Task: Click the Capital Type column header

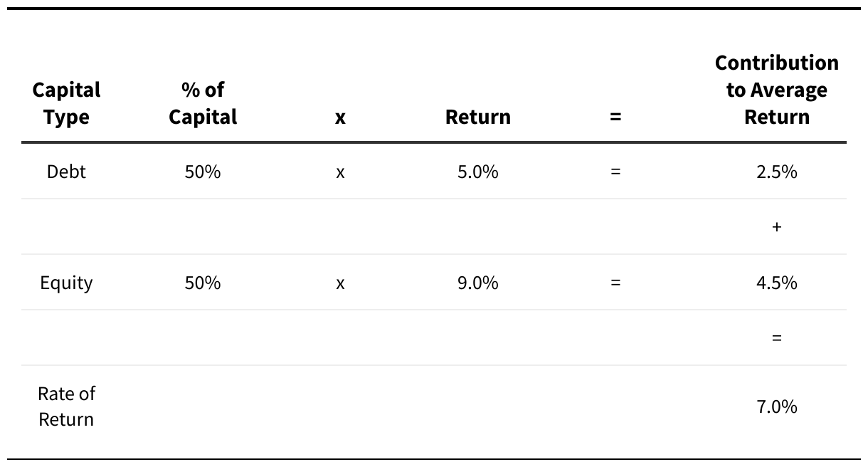Action: pyautogui.click(x=66, y=103)
